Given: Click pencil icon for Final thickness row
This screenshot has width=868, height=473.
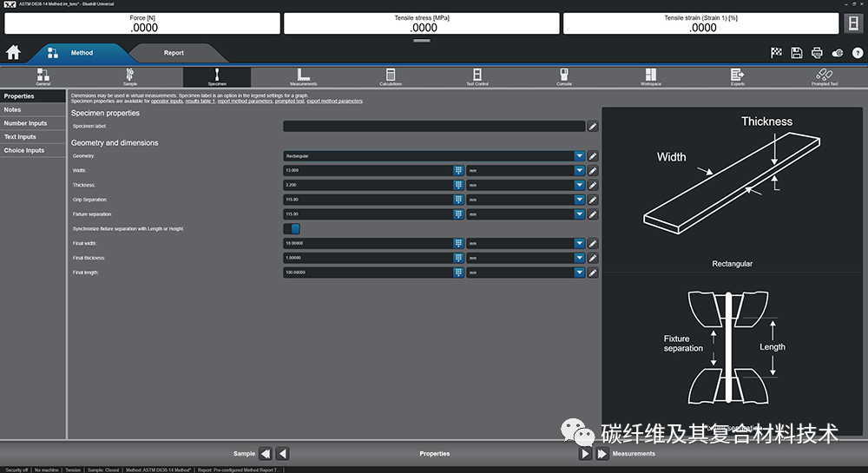Looking at the screenshot, I should click(592, 258).
